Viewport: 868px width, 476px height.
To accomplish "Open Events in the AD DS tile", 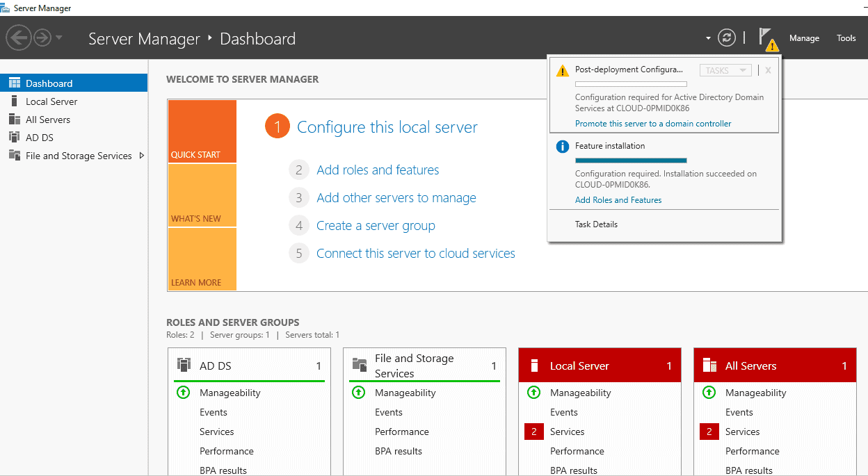I will [x=214, y=412].
